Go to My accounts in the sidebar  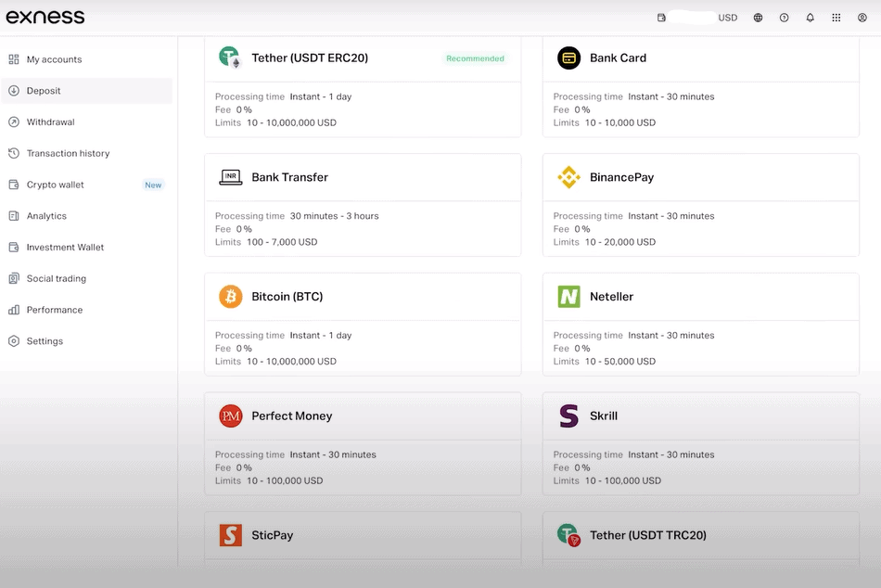[54, 59]
